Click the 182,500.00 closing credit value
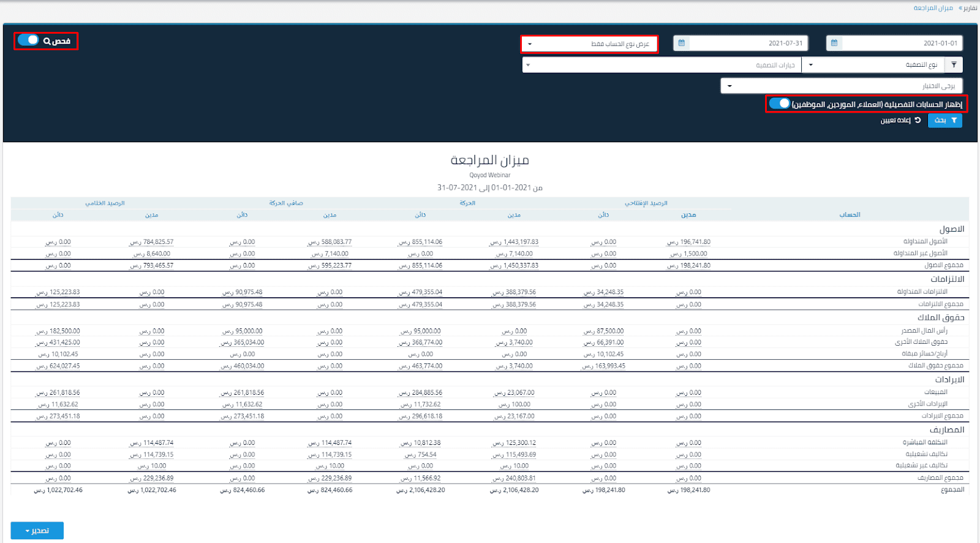 click(x=58, y=331)
